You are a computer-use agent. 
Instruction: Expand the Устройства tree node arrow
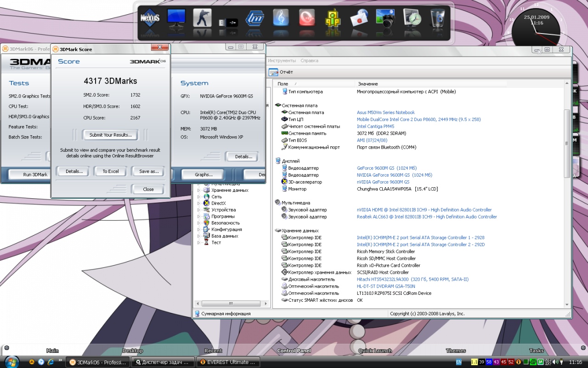199,210
